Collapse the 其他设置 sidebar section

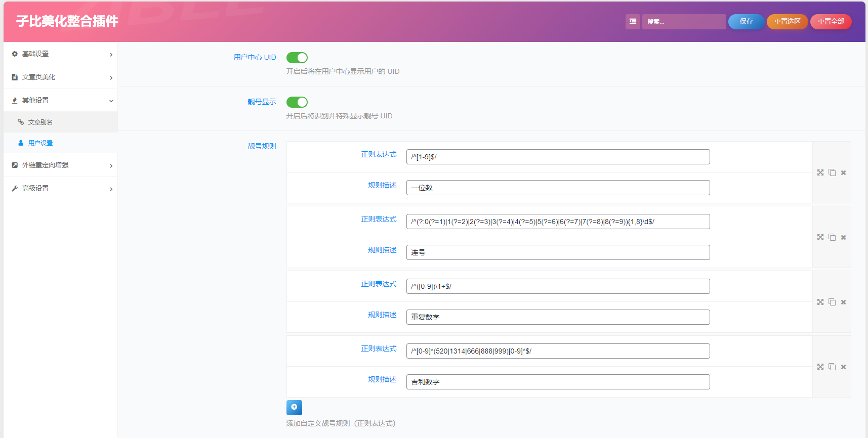(x=61, y=100)
